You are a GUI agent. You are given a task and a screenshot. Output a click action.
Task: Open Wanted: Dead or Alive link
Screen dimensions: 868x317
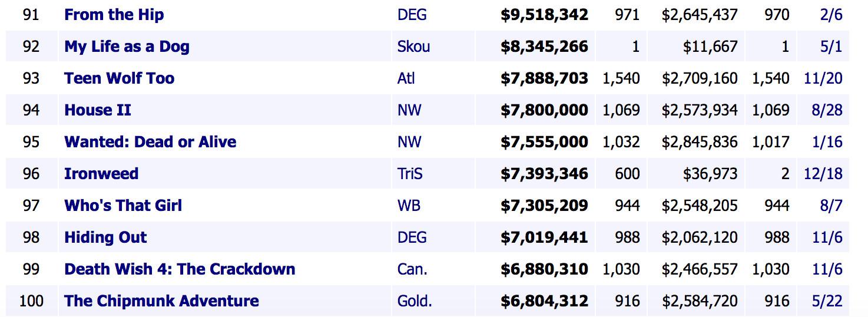tap(150, 142)
